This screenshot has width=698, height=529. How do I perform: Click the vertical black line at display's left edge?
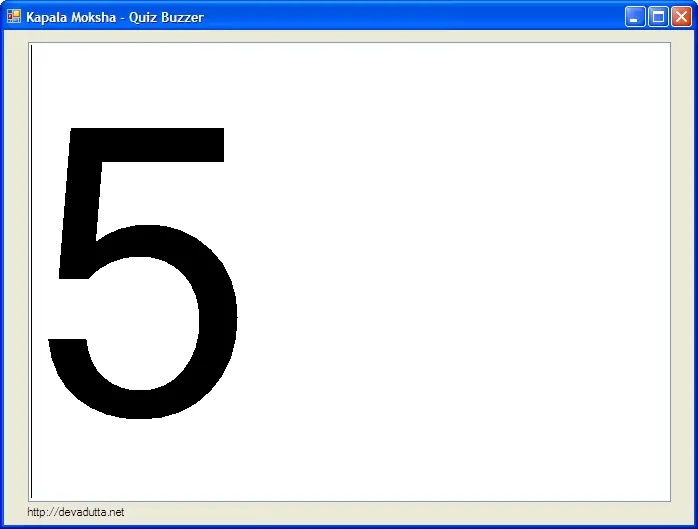coord(31,270)
